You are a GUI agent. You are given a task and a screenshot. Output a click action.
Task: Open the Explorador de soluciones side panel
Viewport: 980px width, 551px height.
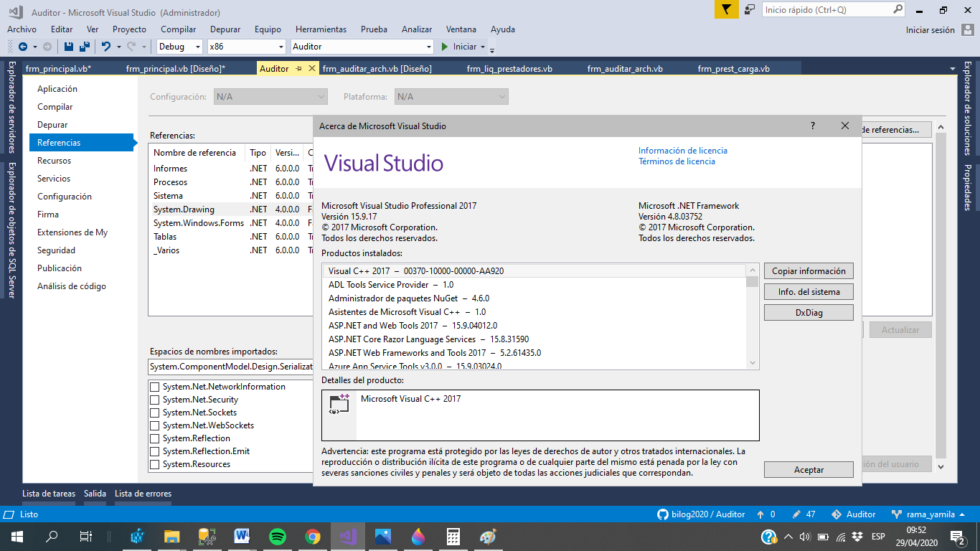coord(967,109)
